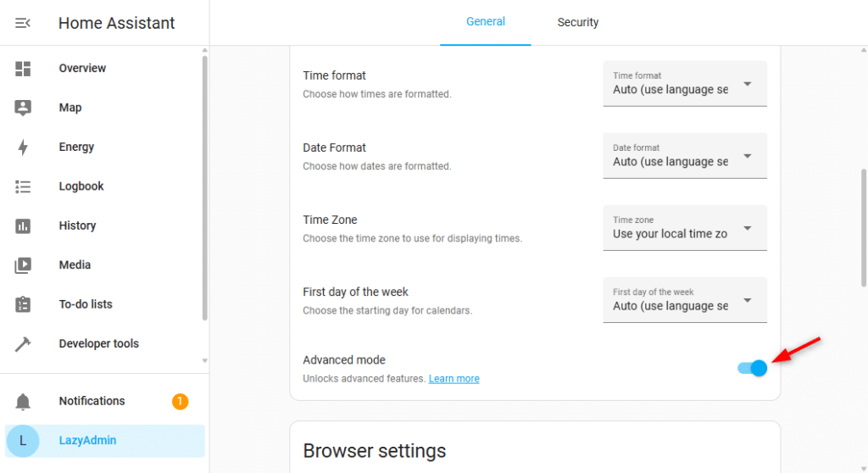The height and width of the screenshot is (473, 868).
Task: Select the General tab
Action: (x=486, y=22)
